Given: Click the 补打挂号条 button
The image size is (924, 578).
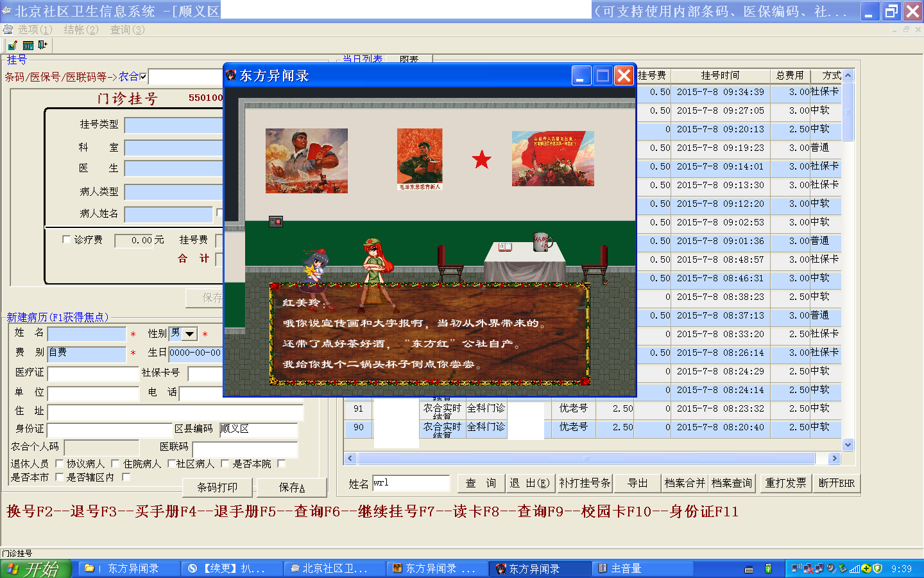Looking at the screenshot, I should (585, 483).
